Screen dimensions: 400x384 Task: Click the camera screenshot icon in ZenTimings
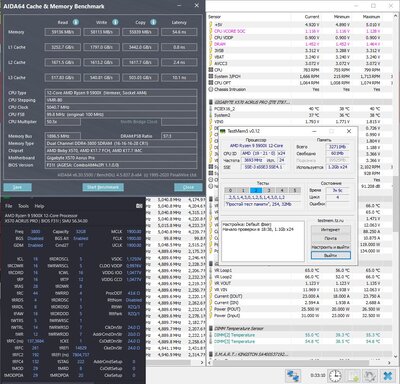[x=139, y=206]
